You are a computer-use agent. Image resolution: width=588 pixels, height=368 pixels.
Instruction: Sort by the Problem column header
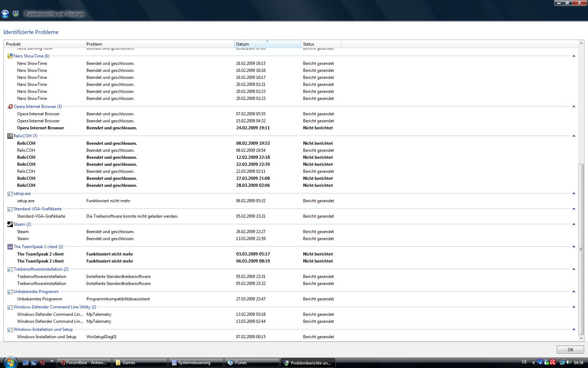(159, 44)
